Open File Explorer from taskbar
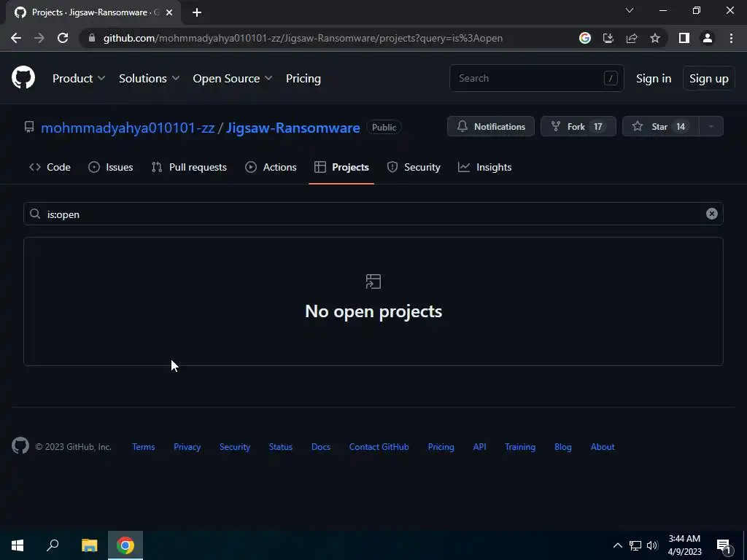The image size is (747, 560). pos(89,545)
